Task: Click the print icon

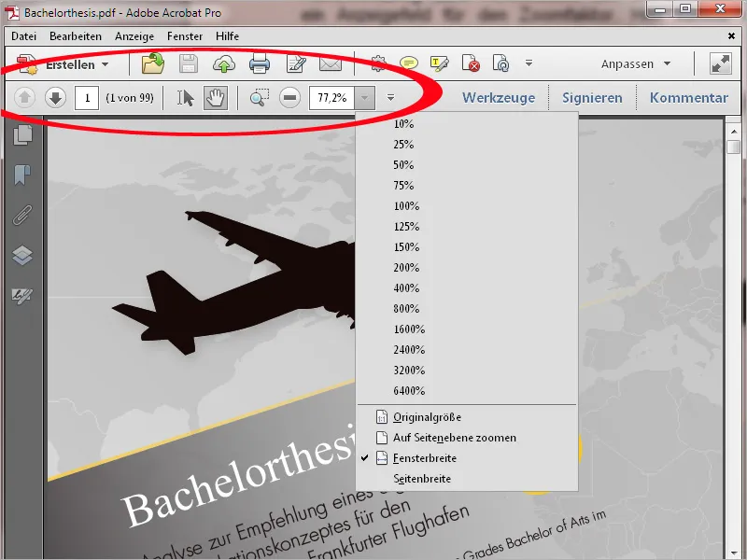Action: click(x=260, y=63)
